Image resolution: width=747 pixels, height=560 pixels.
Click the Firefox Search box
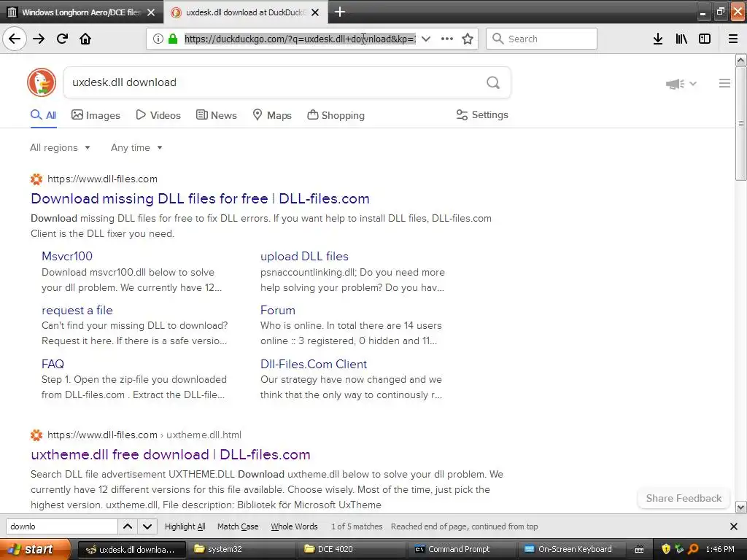click(x=542, y=39)
